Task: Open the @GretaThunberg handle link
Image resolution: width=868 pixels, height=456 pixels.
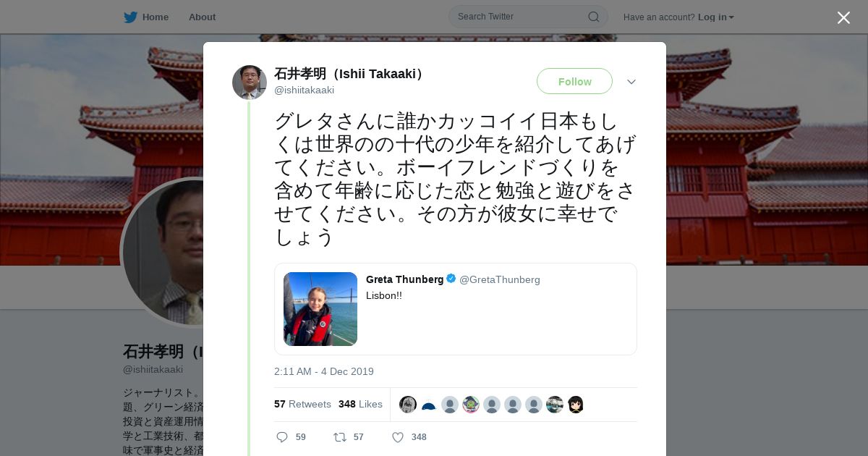Action: coord(500,279)
